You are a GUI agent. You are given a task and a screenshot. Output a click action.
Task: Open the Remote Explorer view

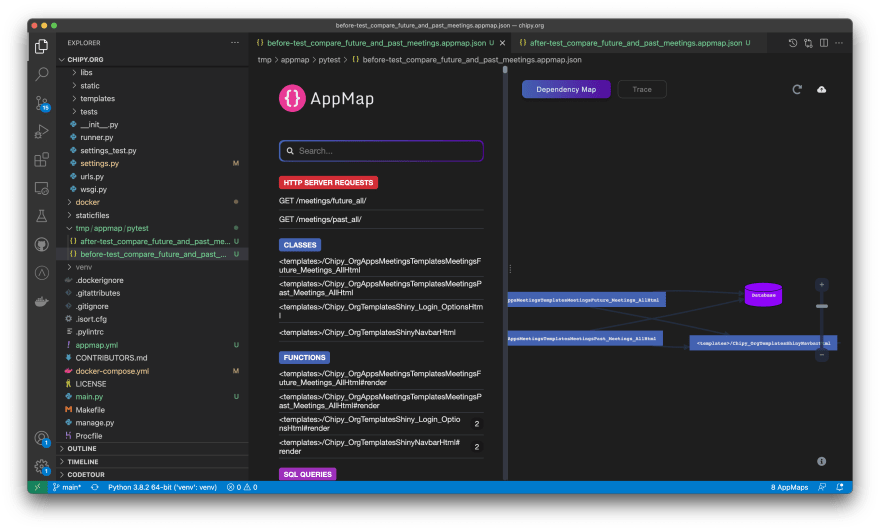click(42, 188)
